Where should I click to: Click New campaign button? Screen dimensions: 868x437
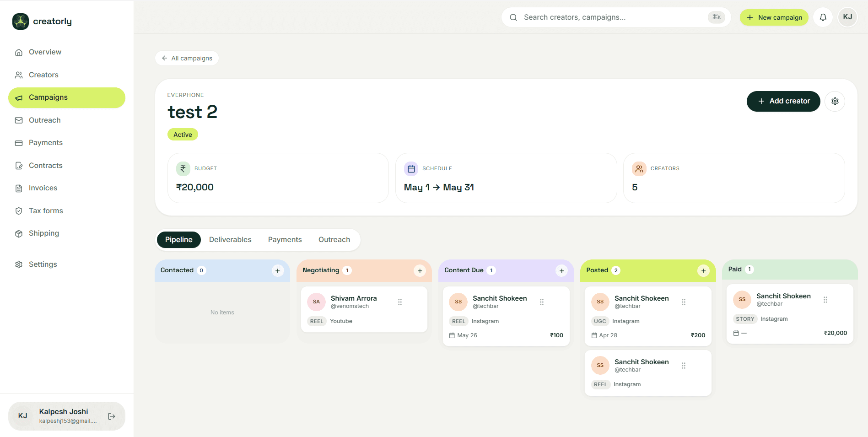tap(774, 17)
